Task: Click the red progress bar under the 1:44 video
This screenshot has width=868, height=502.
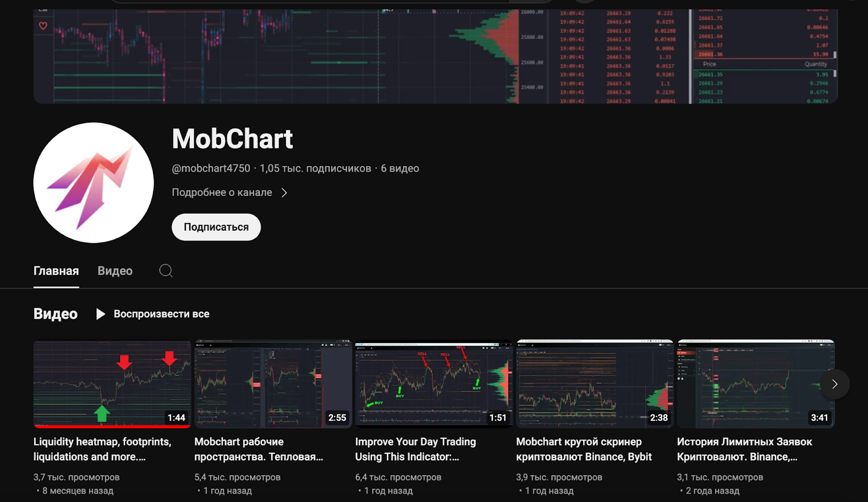Action: pos(112,427)
